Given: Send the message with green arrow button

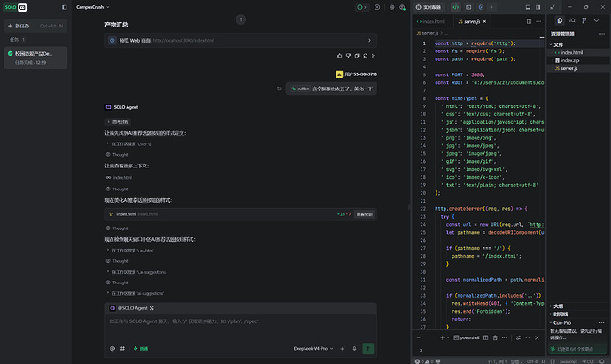Looking at the screenshot, I should (367, 348).
